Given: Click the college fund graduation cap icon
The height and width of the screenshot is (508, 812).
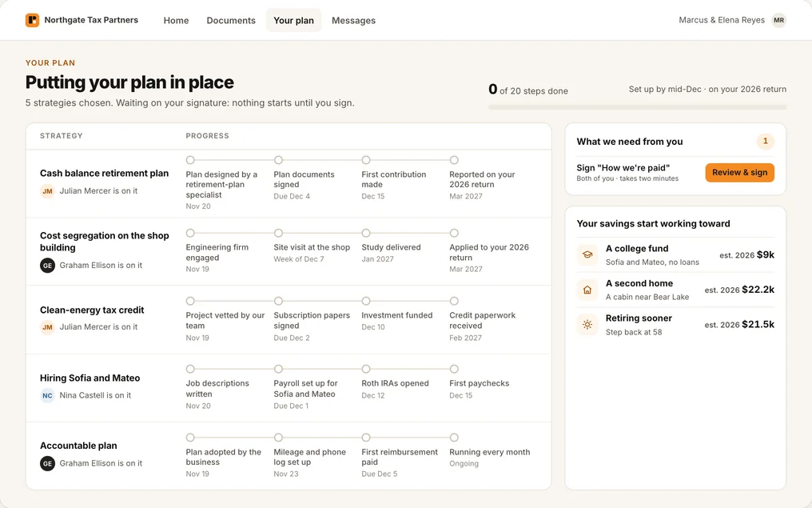Looking at the screenshot, I should click(587, 254).
